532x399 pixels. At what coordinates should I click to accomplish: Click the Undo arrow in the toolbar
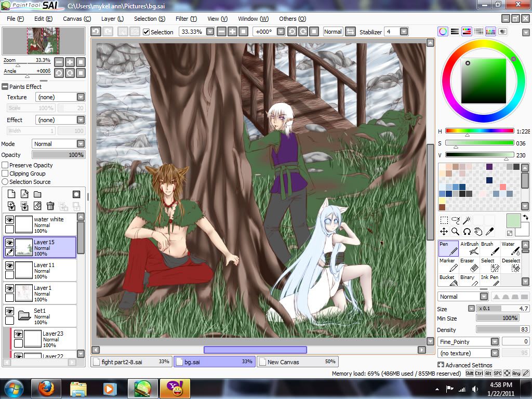(96, 32)
